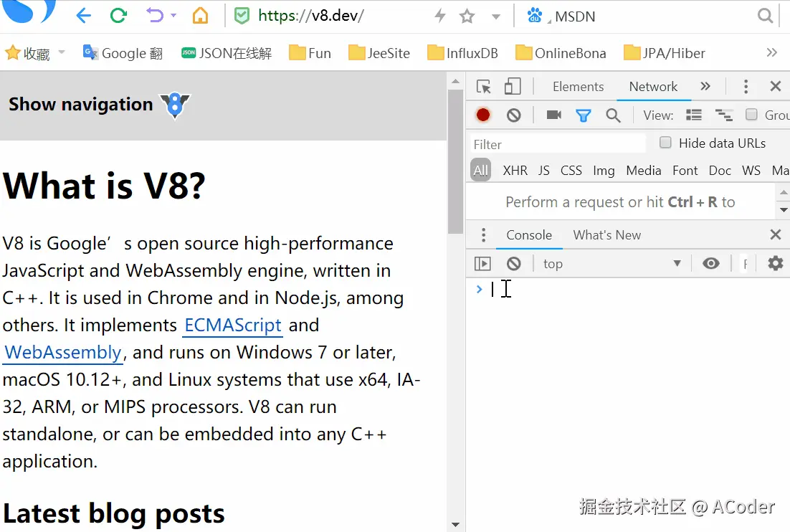
Task: Show more DevTools tabs chevron
Action: click(x=705, y=86)
